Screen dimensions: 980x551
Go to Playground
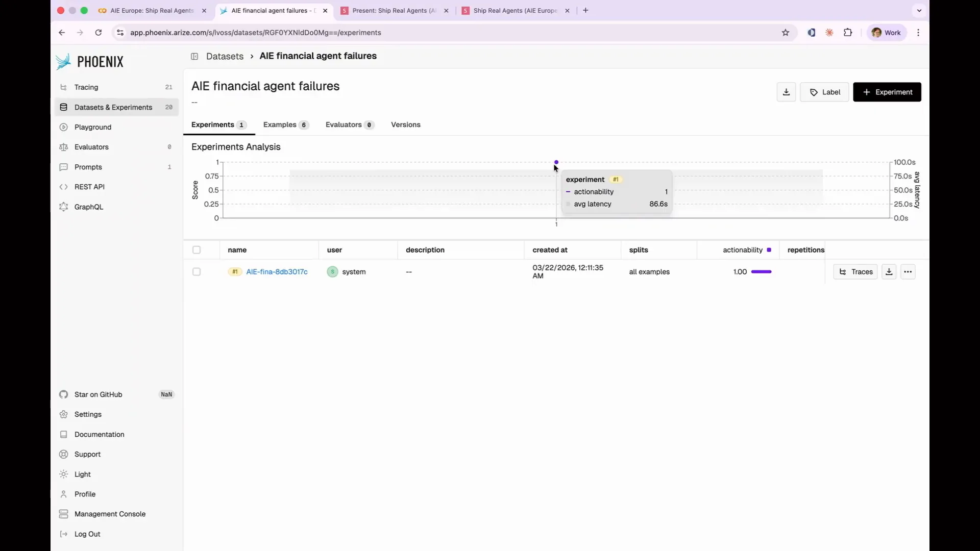click(116, 127)
